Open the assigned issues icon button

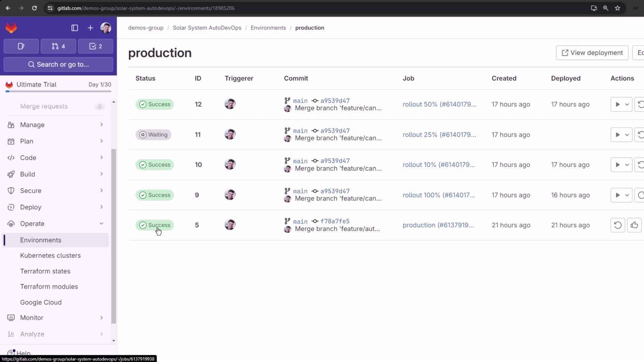[21, 46]
